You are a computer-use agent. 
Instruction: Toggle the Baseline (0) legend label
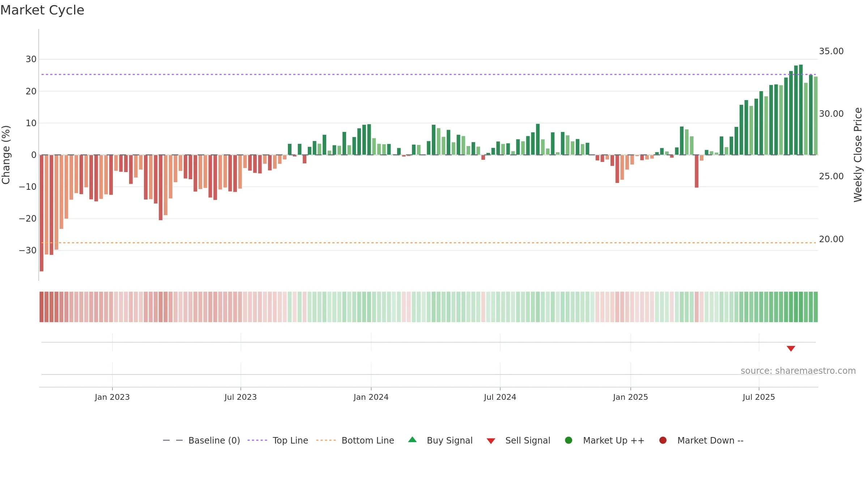(x=214, y=440)
